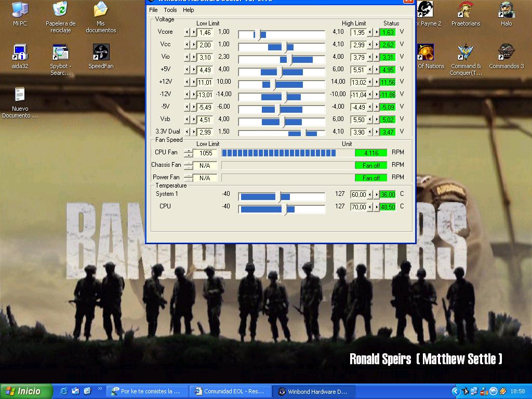Expand hidden tray icons arrow

(456, 392)
